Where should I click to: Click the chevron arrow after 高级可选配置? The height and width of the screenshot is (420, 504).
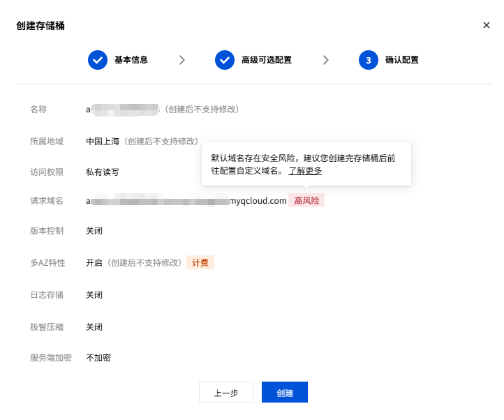click(x=326, y=60)
